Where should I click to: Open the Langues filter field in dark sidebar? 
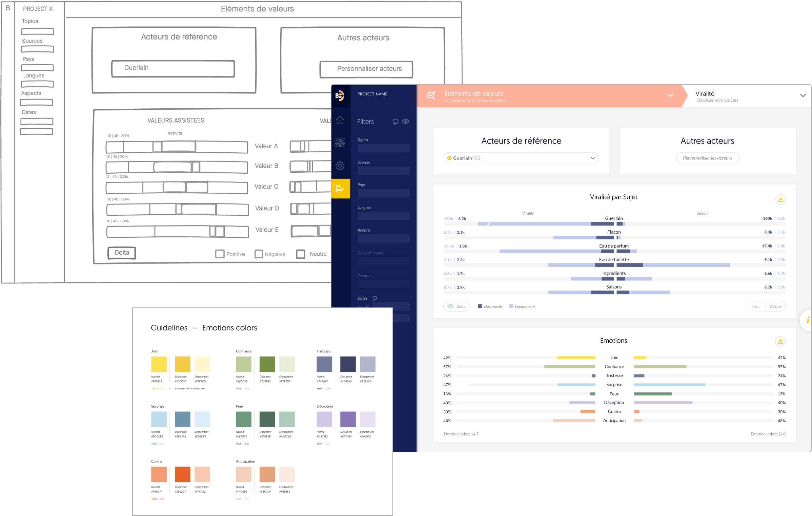[383, 216]
